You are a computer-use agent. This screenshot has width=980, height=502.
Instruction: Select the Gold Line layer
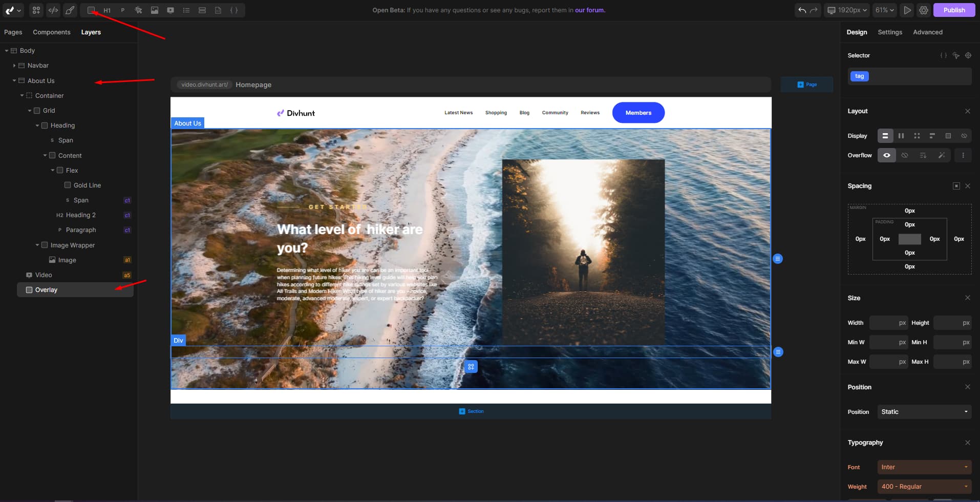coord(87,185)
